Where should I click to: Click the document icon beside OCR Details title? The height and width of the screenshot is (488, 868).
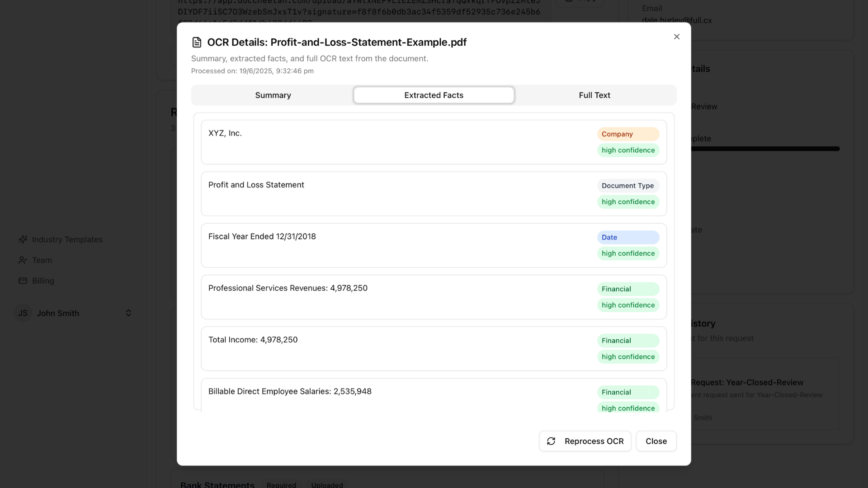(197, 42)
